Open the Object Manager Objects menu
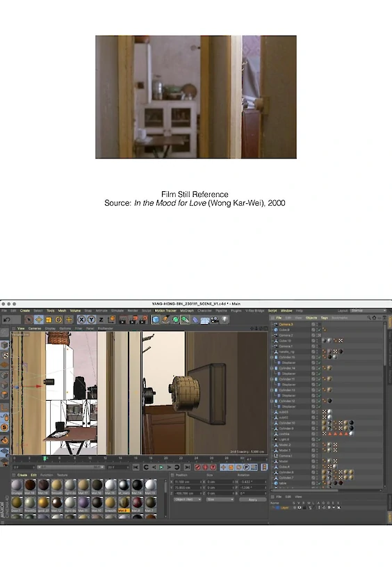This screenshot has width=392, height=567. (311, 318)
